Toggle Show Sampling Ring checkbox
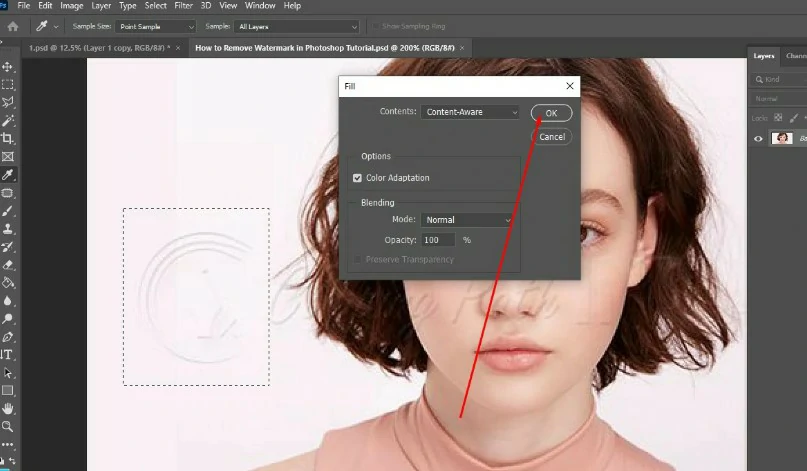 [x=376, y=26]
